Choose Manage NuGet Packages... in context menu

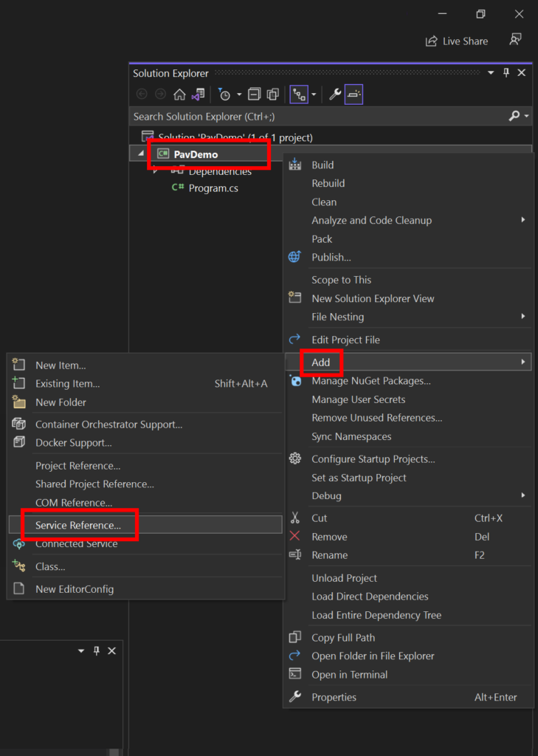coord(370,381)
